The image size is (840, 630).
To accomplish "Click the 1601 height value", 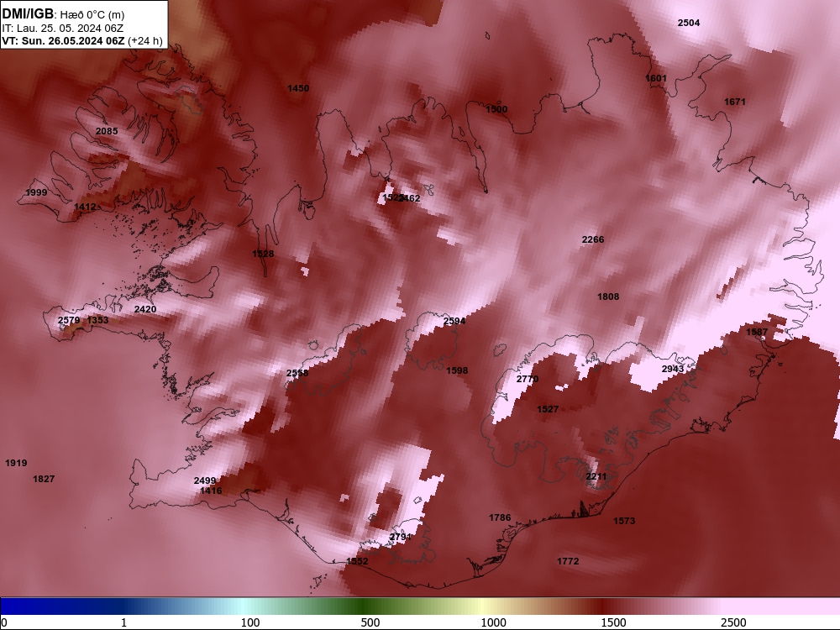I will (656, 78).
